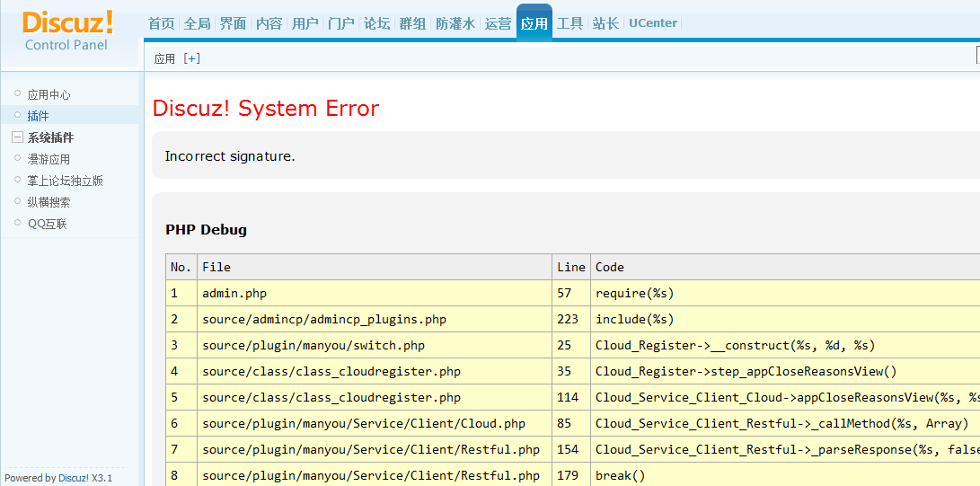Open 漫游应用 in the sidebar

click(49, 159)
